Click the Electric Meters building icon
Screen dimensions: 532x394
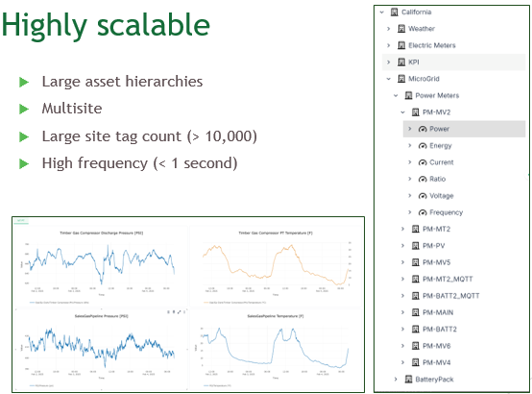[401, 45]
